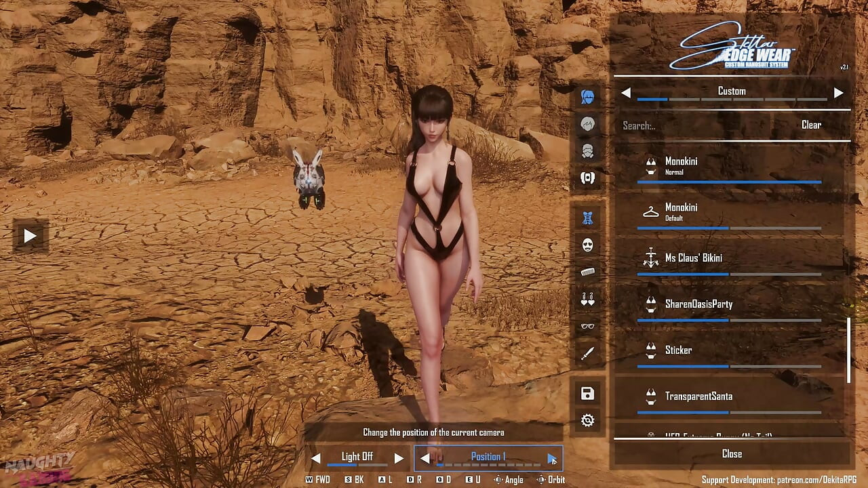This screenshot has width=868, height=488.
Task: Go back a category using the left arrow
Action: tap(625, 93)
